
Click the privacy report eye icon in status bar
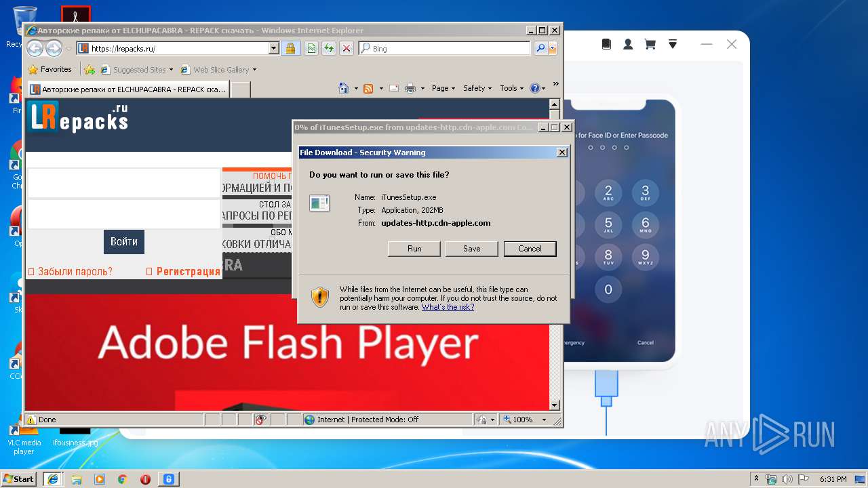[262, 420]
